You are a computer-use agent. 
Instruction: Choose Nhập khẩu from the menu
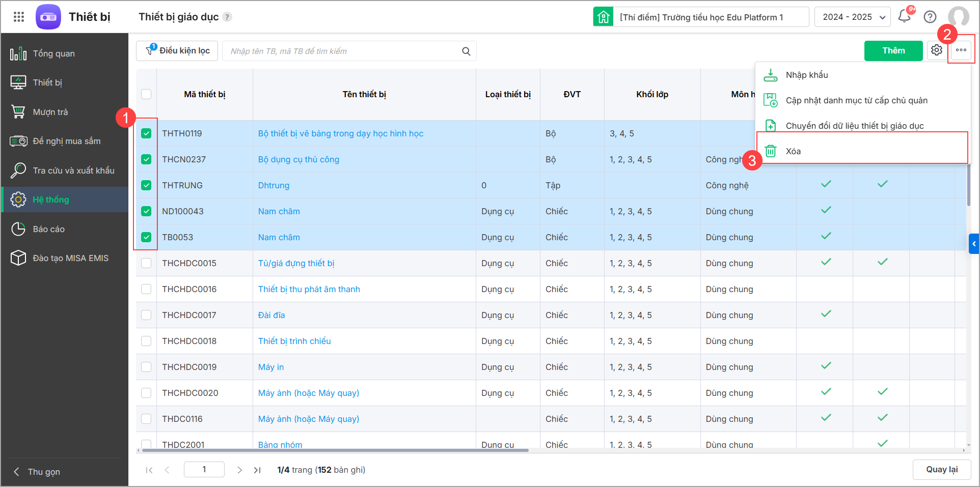[x=806, y=75]
